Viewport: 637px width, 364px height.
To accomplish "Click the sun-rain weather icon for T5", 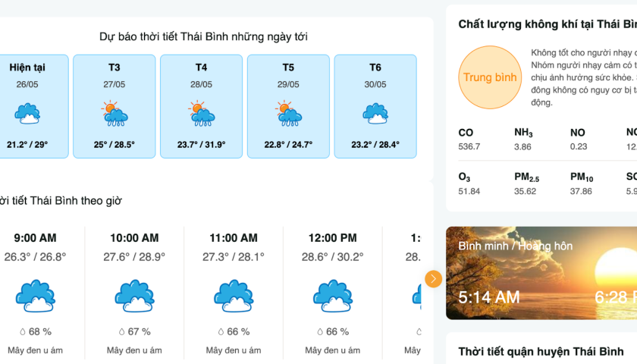I will tap(288, 115).
